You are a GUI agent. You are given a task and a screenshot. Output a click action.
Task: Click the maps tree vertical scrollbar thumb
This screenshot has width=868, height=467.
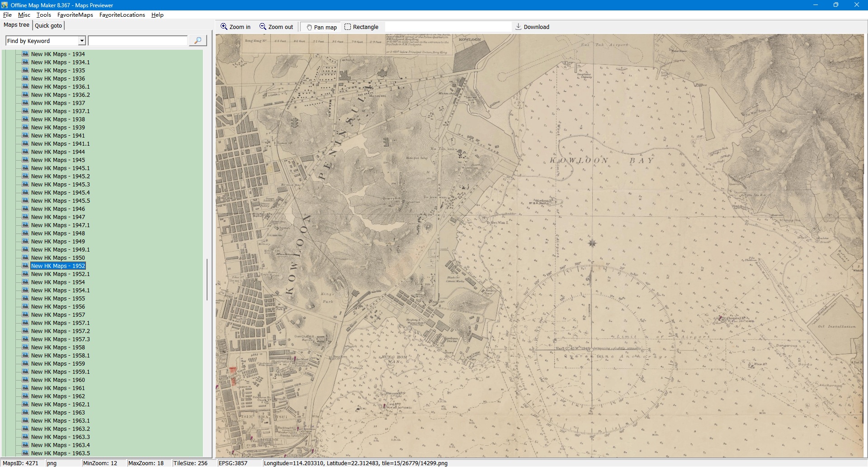[207, 279]
